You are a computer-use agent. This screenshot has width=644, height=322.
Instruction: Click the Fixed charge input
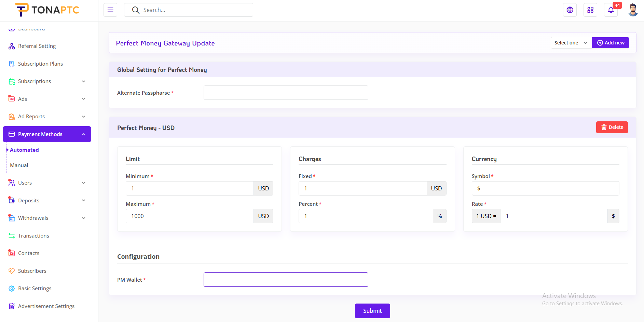(x=362, y=188)
